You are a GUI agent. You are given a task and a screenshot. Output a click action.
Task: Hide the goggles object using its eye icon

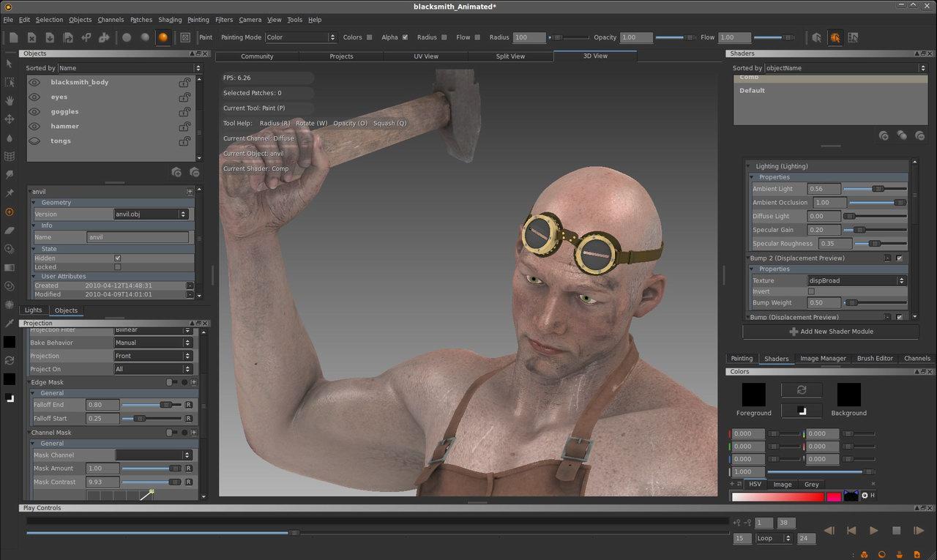point(34,111)
